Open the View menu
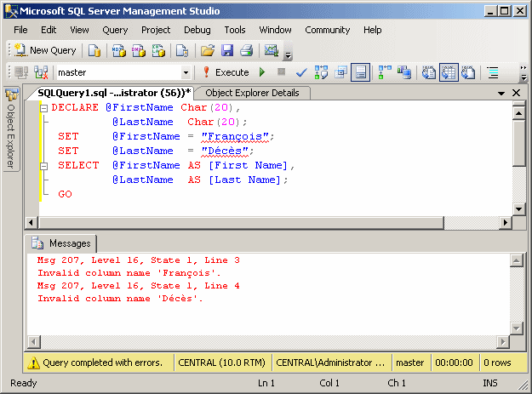This screenshot has height=394, width=532. point(79,30)
